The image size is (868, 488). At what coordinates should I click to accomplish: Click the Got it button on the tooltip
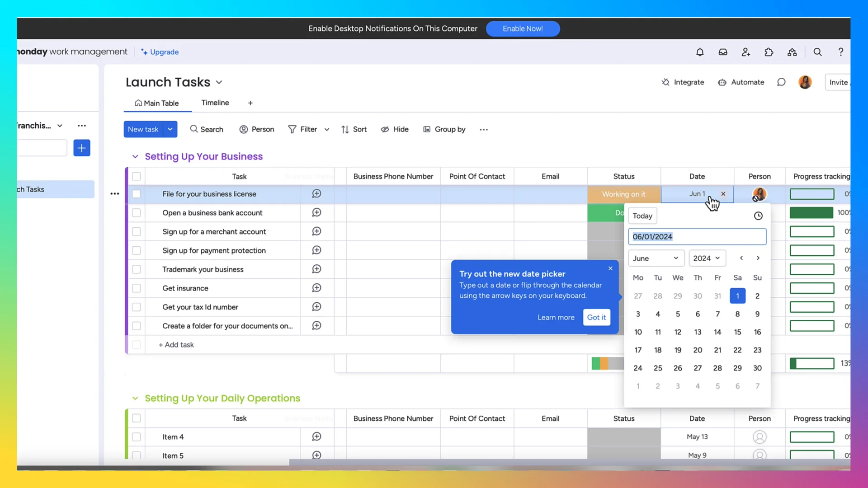pos(596,317)
